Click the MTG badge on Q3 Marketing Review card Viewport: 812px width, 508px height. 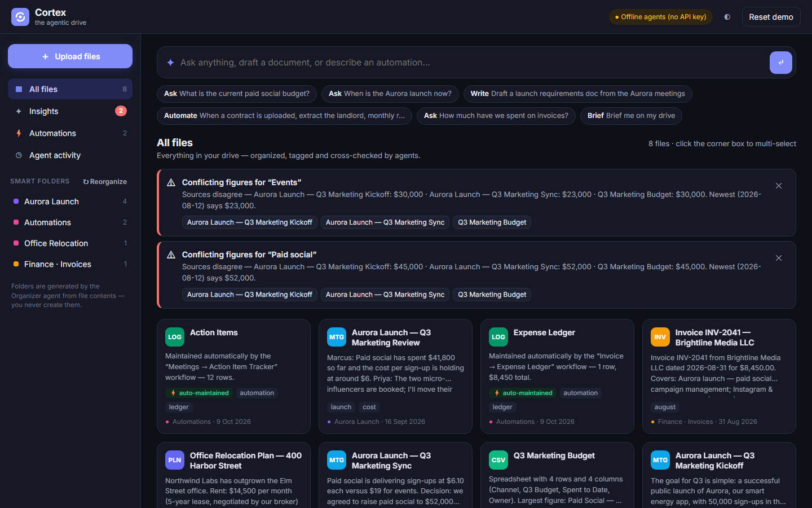pos(337,337)
